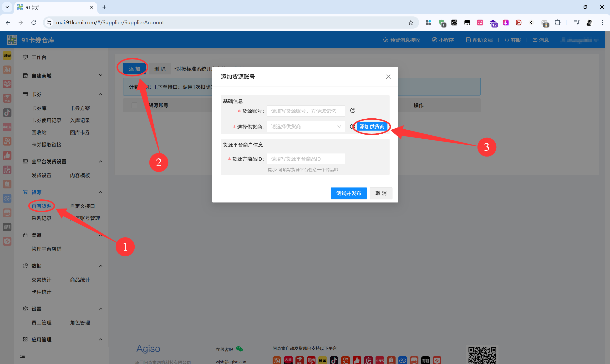The width and height of the screenshot is (610, 364).
Task: Collapse the 卡券 sidebar section
Action: [100, 94]
